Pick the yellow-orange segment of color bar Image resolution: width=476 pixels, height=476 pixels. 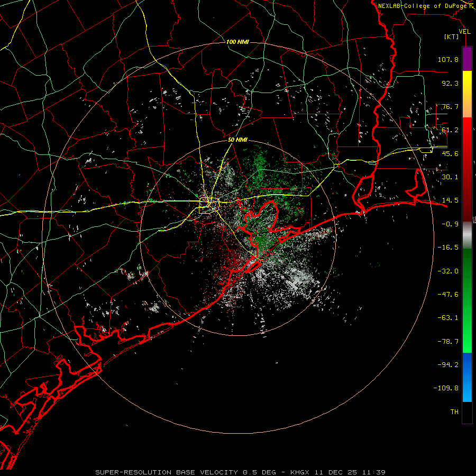[467, 94]
